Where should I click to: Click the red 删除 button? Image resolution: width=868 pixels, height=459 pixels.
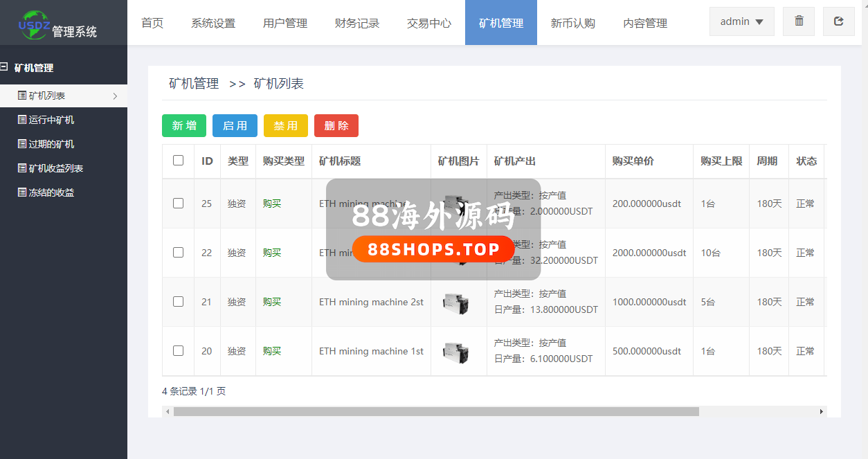[336, 125]
